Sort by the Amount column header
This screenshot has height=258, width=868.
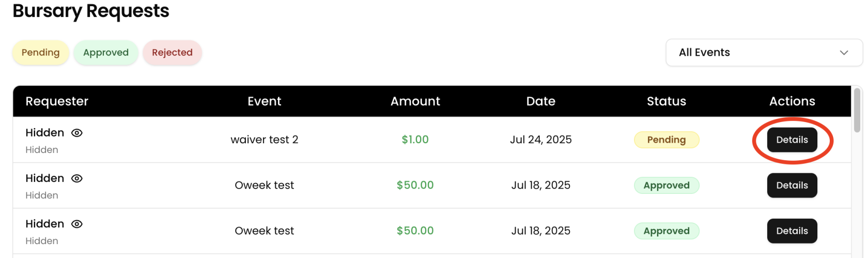click(415, 101)
